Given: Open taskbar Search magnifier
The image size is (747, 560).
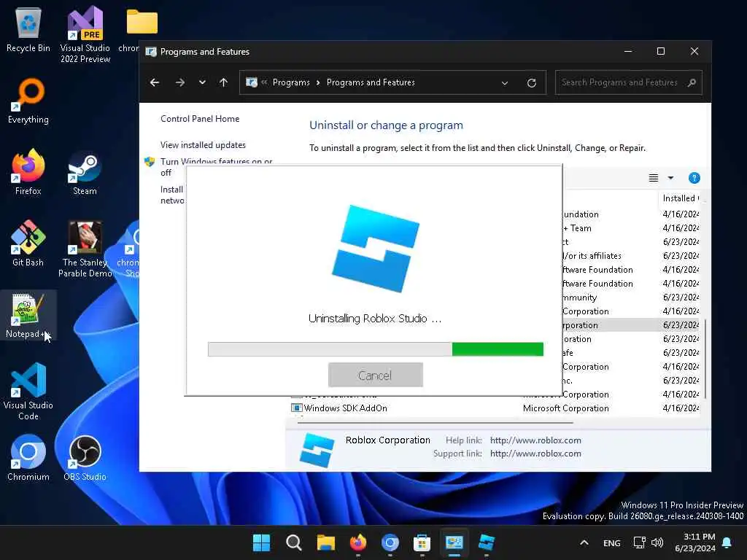Looking at the screenshot, I should click(x=293, y=542).
